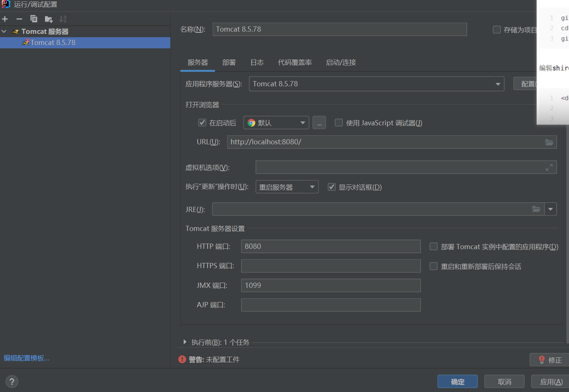Open on-update action restart server dropdown
Viewport: 569px width, 392px height.
(287, 187)
